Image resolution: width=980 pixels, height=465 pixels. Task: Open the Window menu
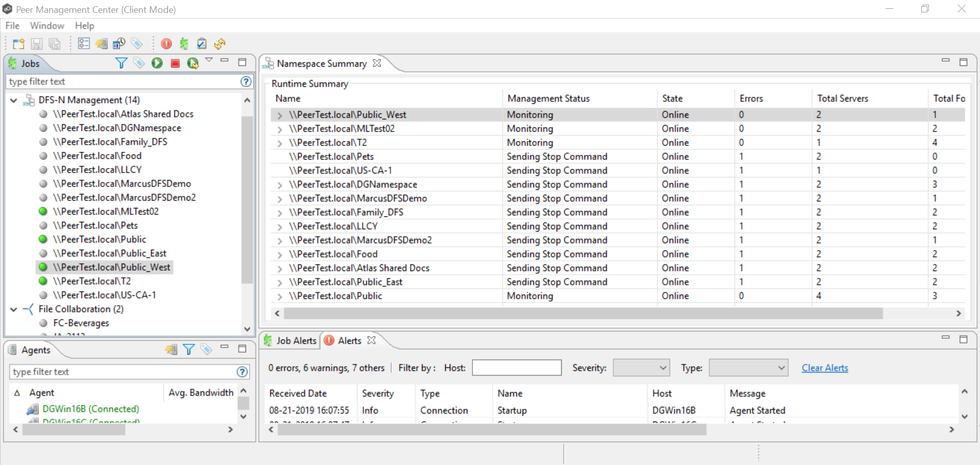click(47, 26)
